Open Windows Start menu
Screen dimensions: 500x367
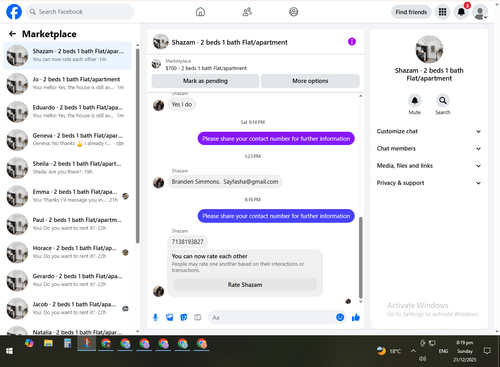[9, 351]
